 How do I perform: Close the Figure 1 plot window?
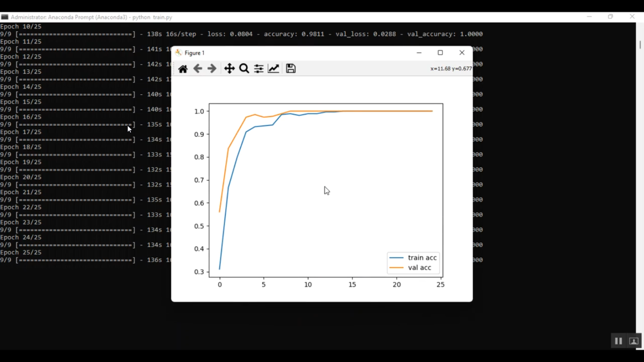pos(462,53)
